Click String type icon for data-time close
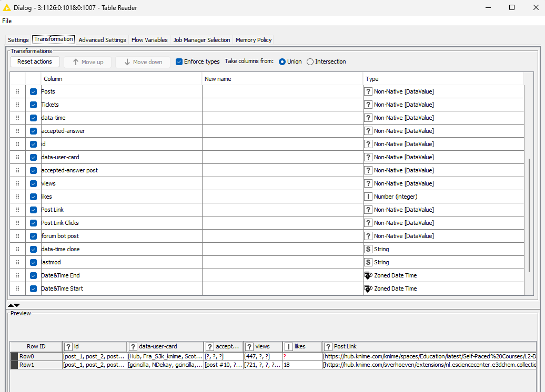The width and height of the screenshot is (545, 392). coord(368,249)
